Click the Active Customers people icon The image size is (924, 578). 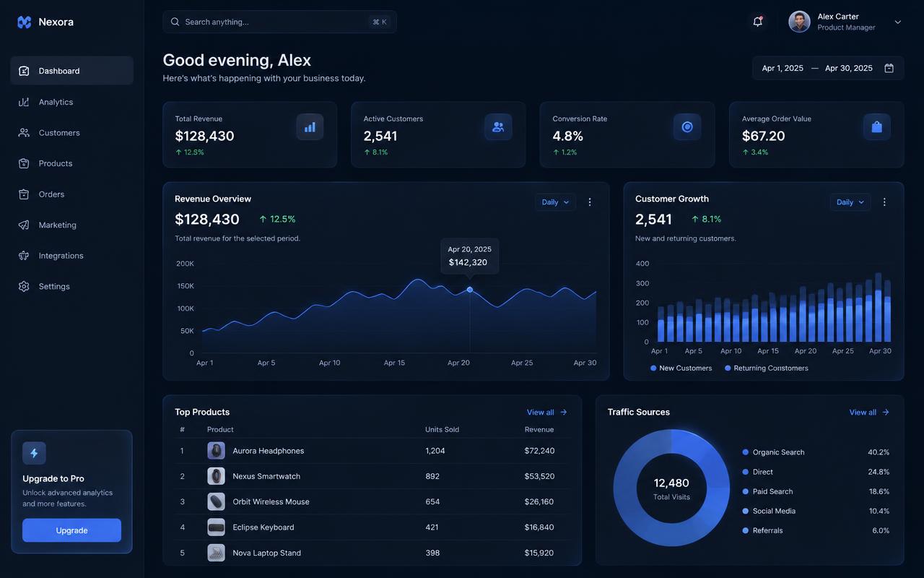(x=498, y=127)
